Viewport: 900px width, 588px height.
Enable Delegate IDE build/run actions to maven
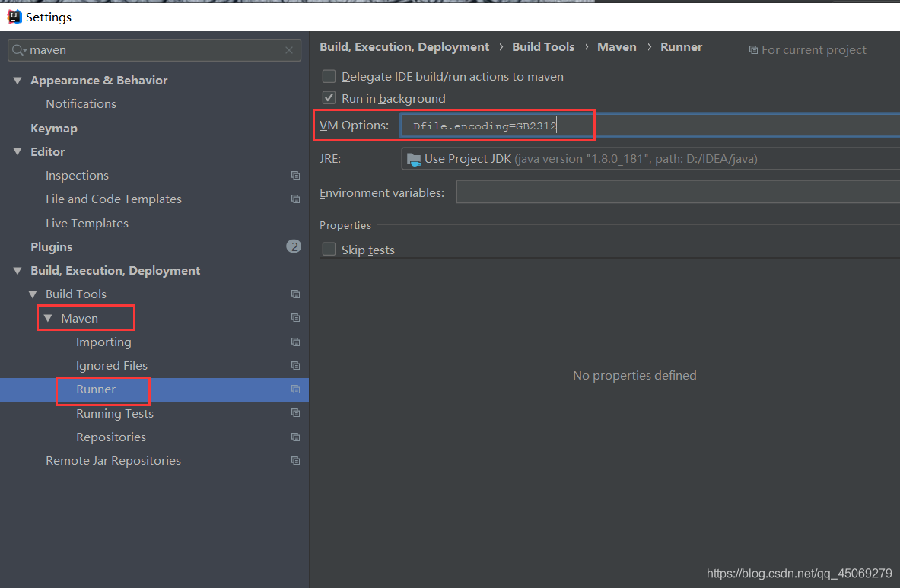pos(329,76)
